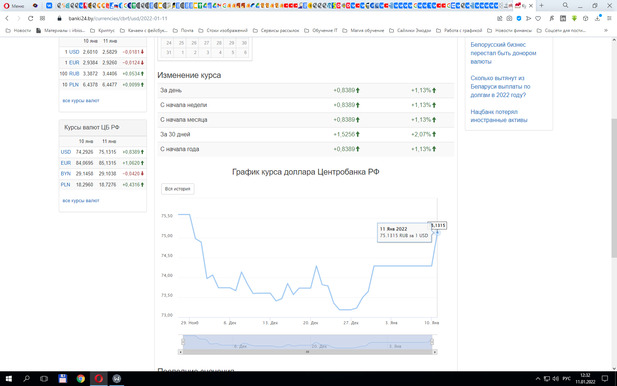
Task: Close the active tab with its X
Action: tap(531, 6)
